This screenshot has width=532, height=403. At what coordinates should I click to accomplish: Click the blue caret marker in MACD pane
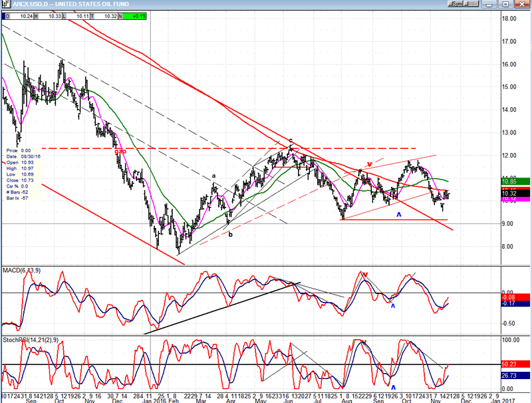click(x=393, y=306)
